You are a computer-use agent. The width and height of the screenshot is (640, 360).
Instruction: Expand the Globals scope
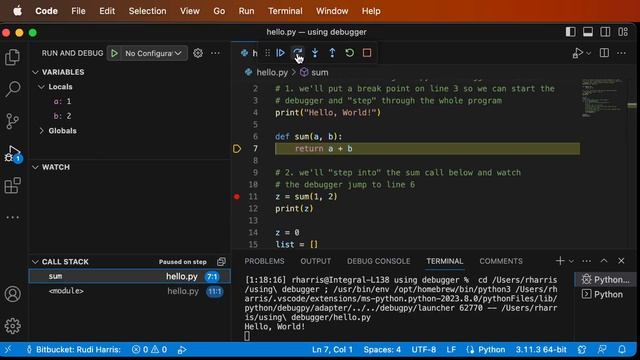tap(41, 131)
